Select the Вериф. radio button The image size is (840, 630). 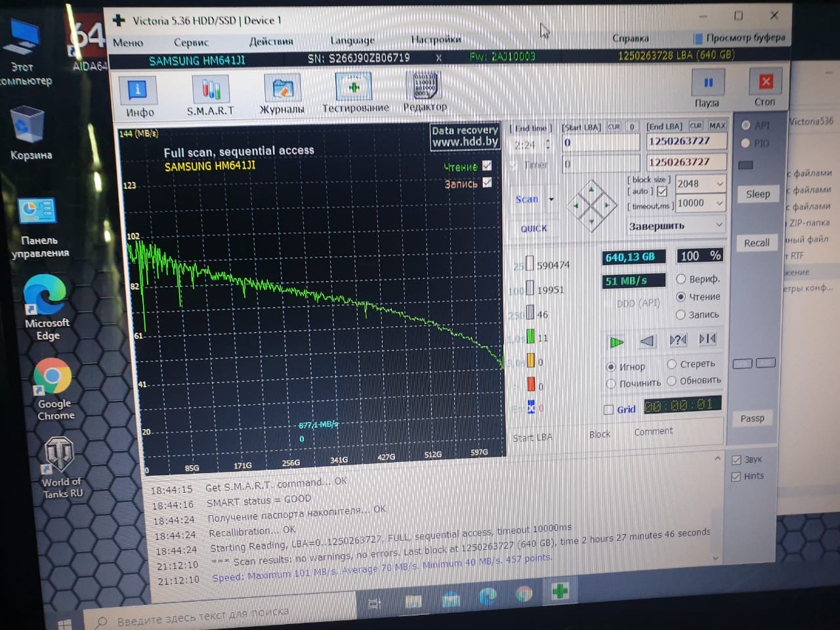click(x=681, y=279)
